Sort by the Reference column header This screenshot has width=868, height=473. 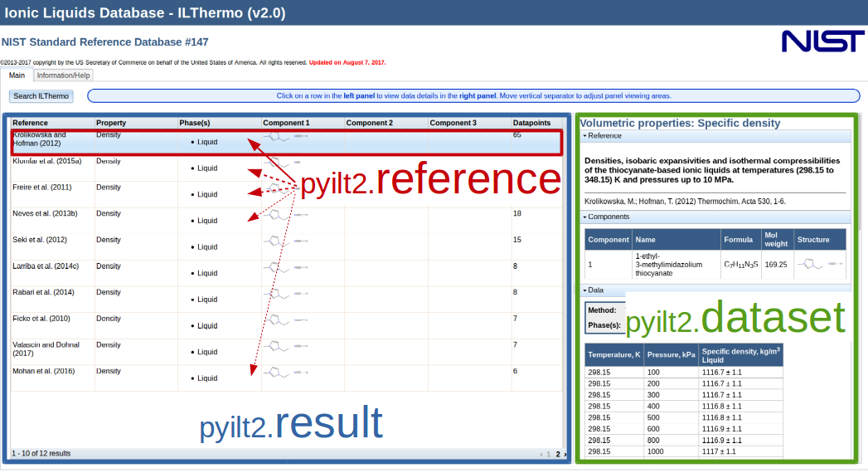(52, 123)
